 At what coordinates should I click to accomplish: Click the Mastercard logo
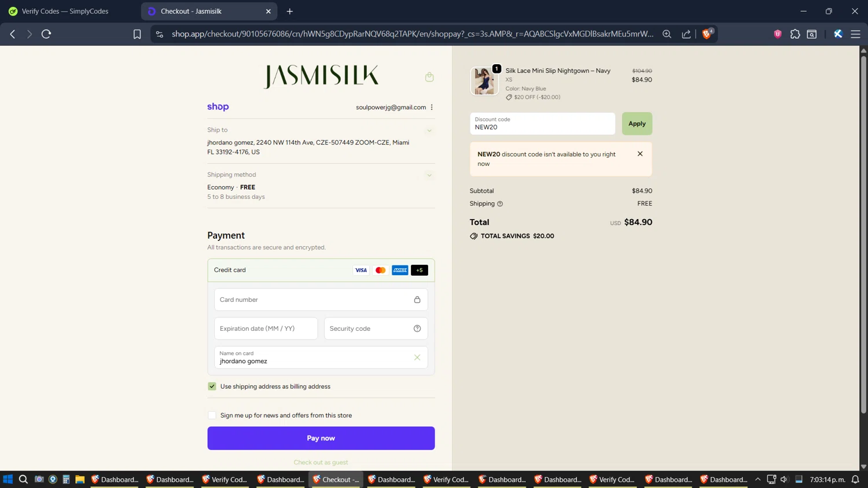[x=380, y=270]
